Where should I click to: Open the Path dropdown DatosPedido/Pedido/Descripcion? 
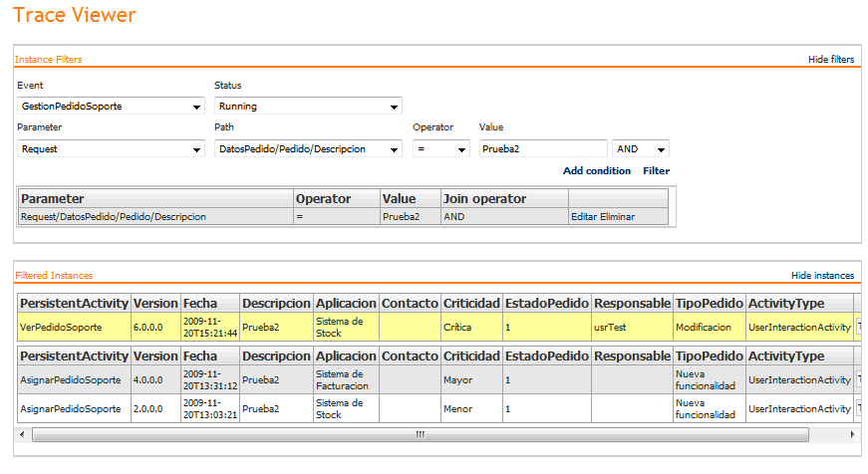308,148
